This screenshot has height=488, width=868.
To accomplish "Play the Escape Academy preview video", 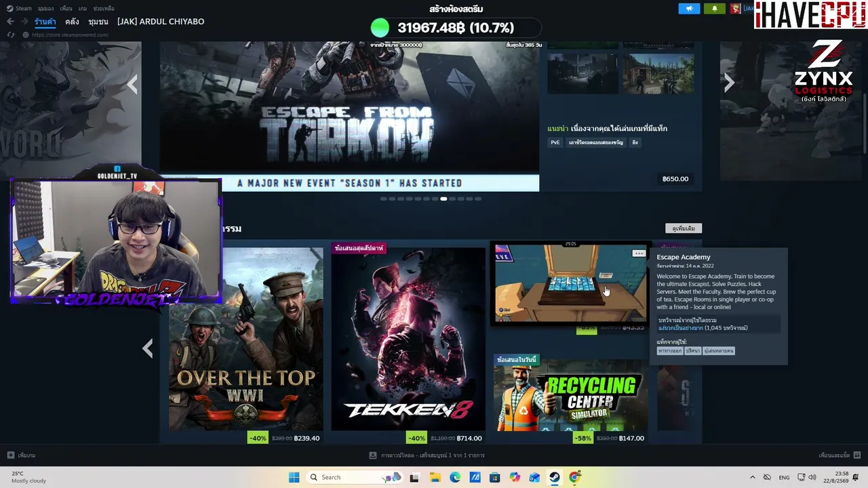I will 571,283.
